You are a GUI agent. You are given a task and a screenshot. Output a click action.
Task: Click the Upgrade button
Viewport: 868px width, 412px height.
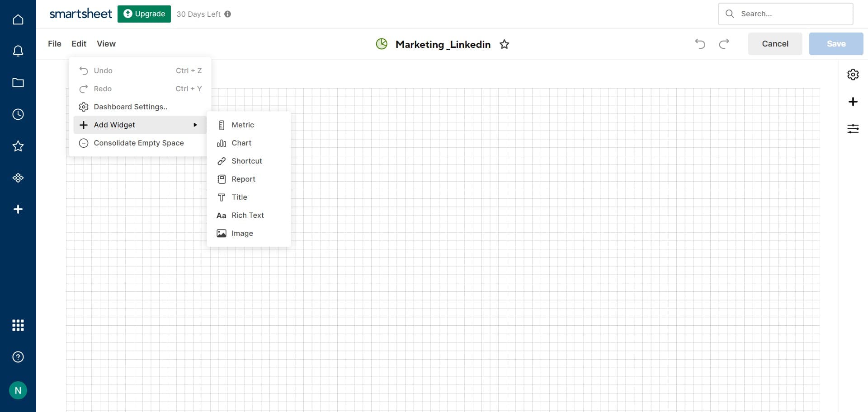[x=144, y=14]
